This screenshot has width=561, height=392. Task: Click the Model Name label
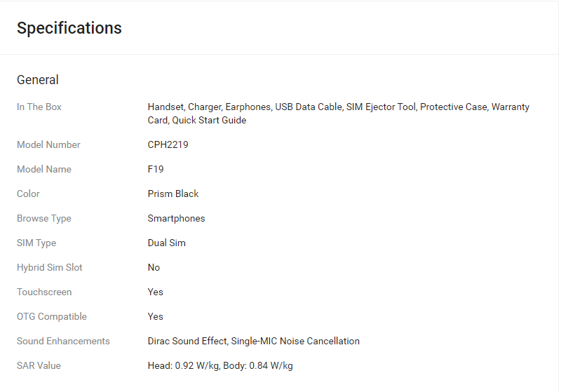pos(44,169)
